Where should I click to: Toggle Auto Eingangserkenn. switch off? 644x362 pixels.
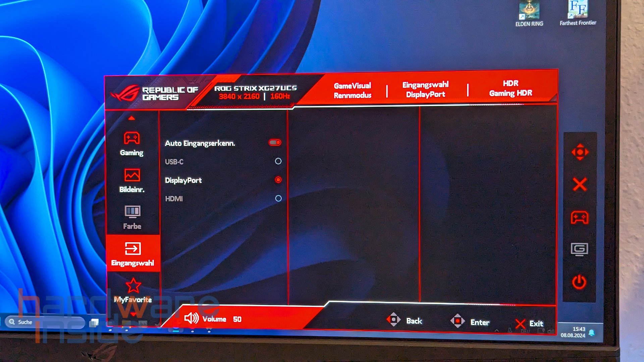point(275,143)
